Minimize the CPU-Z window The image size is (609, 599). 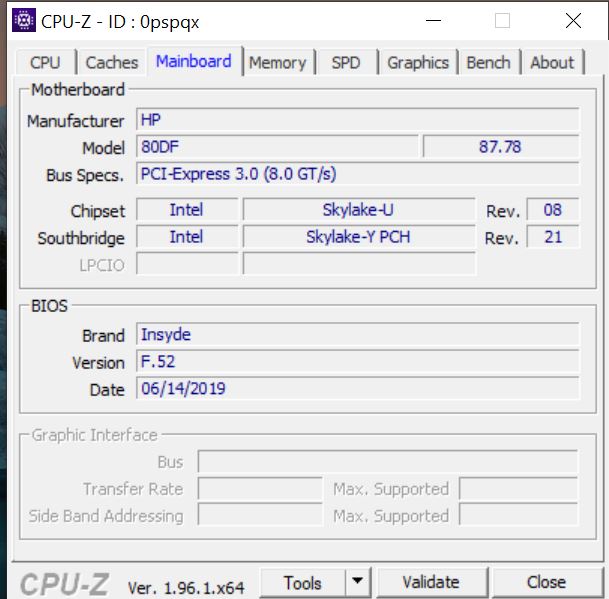[x=433, y=20]
